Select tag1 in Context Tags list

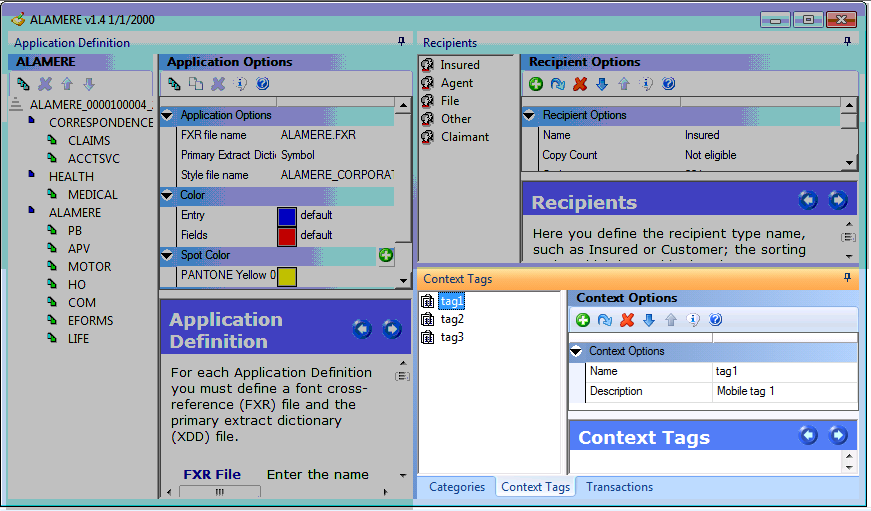click(452, 301)
